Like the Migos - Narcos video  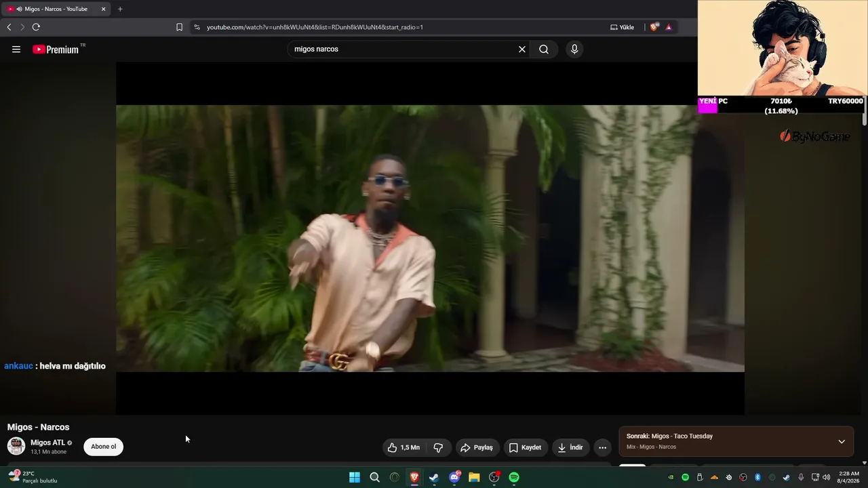coord(403,447)
